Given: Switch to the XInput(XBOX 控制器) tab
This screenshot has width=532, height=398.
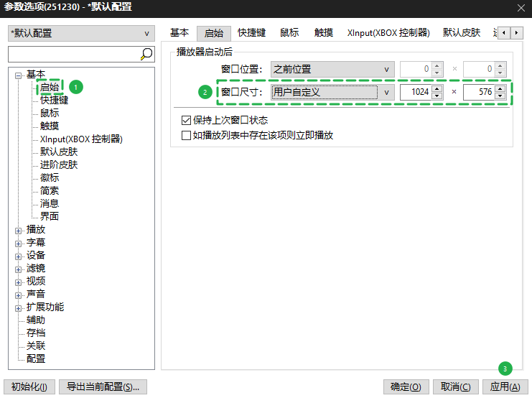Looking at the screenshot, I should pyautogui.click(x=388, y=33).
